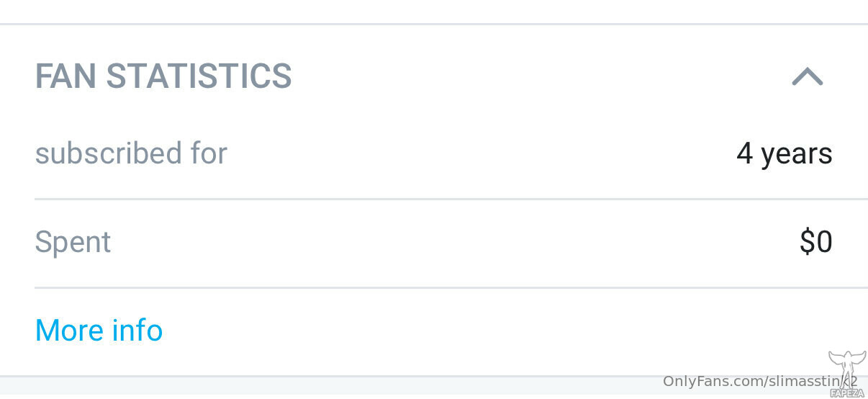
Task: Select the Spent label
Action: click(73, 243)
